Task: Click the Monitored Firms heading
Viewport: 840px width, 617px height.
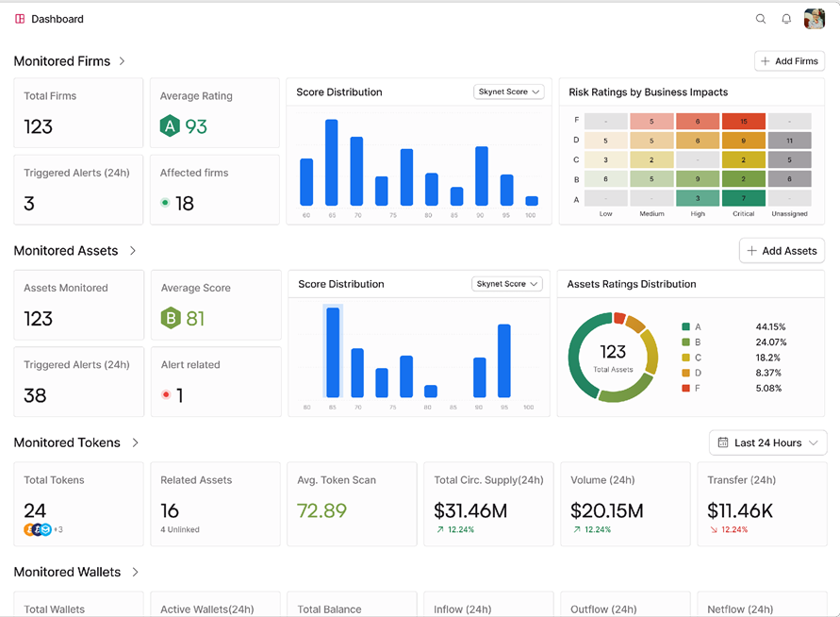Action: click(62, 61)
